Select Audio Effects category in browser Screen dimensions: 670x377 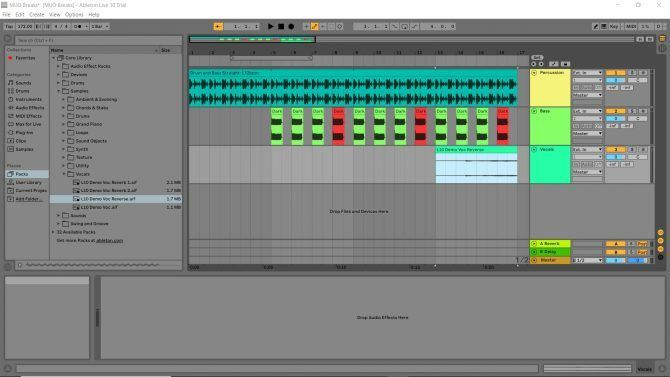[x=26, y=108]
